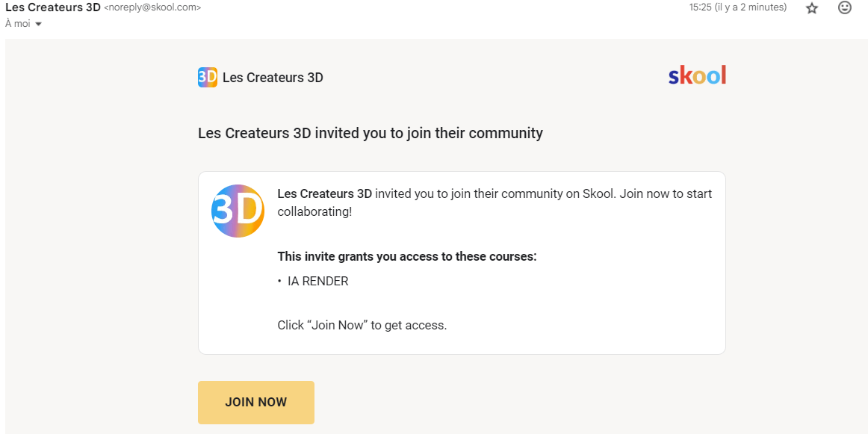Click the large circular 3D community avatar
This screenshot has width=868, height=434.
tap(238, 211)
